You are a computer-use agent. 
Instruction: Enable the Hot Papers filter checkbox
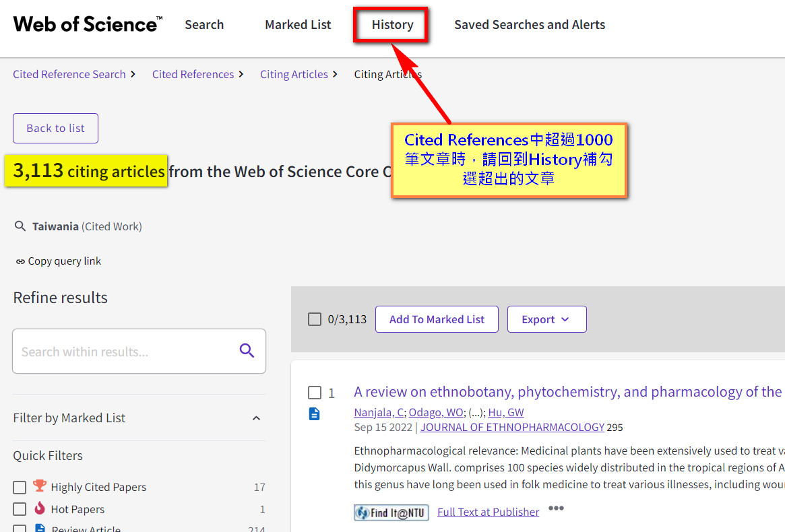(x=20, y=509)
